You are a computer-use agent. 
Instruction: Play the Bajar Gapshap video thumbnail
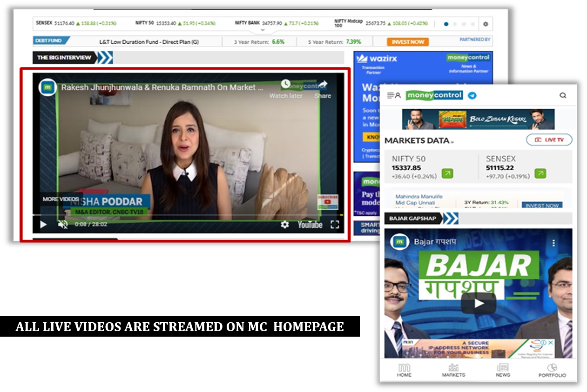point(478,303)
